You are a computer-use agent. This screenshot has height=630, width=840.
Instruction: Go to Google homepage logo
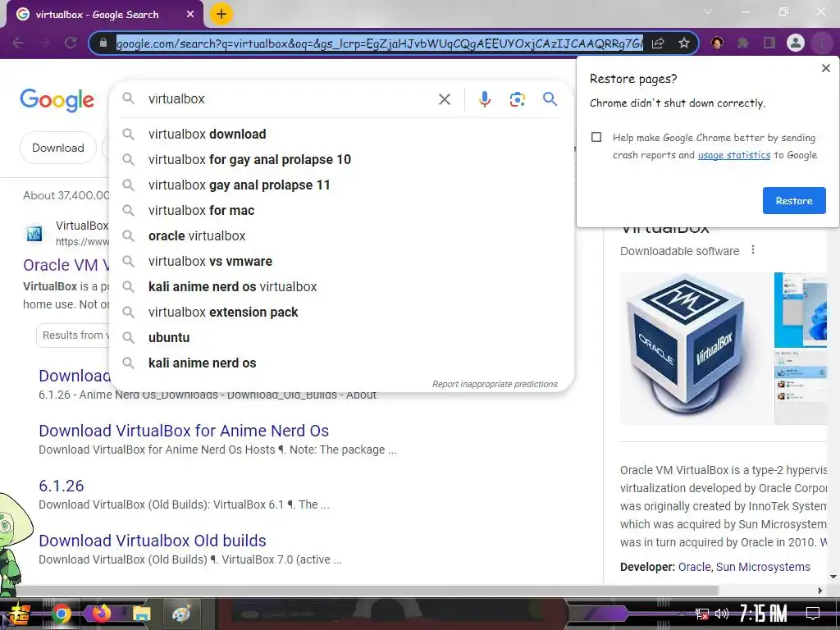57,100
